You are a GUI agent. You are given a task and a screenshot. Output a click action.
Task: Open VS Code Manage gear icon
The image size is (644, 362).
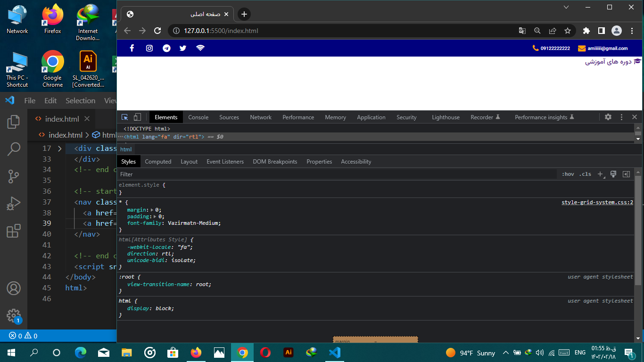pos(14,315)
